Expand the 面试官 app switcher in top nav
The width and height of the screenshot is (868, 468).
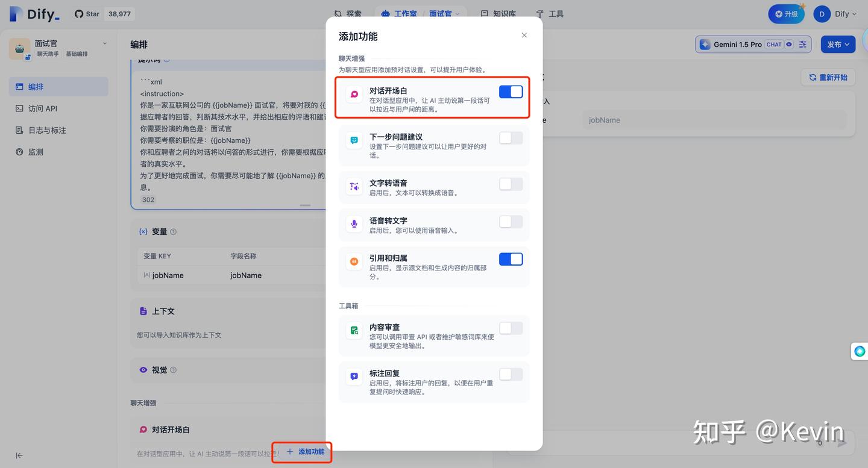click(x=444, y=14)
